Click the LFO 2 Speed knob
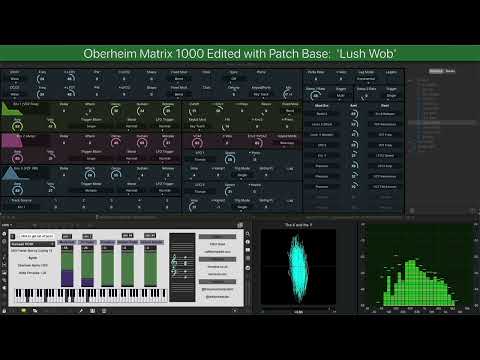 pos(229,191)
